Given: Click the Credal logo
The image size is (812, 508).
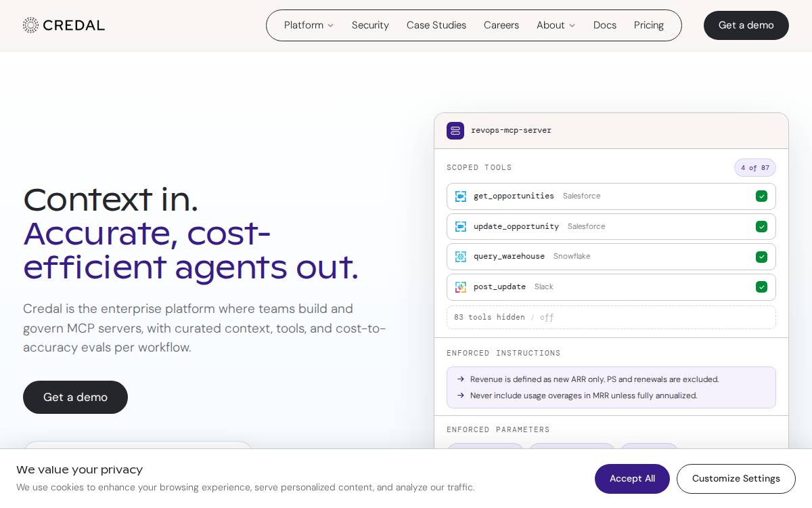Looking at the screenshot, I should (64, 25).
